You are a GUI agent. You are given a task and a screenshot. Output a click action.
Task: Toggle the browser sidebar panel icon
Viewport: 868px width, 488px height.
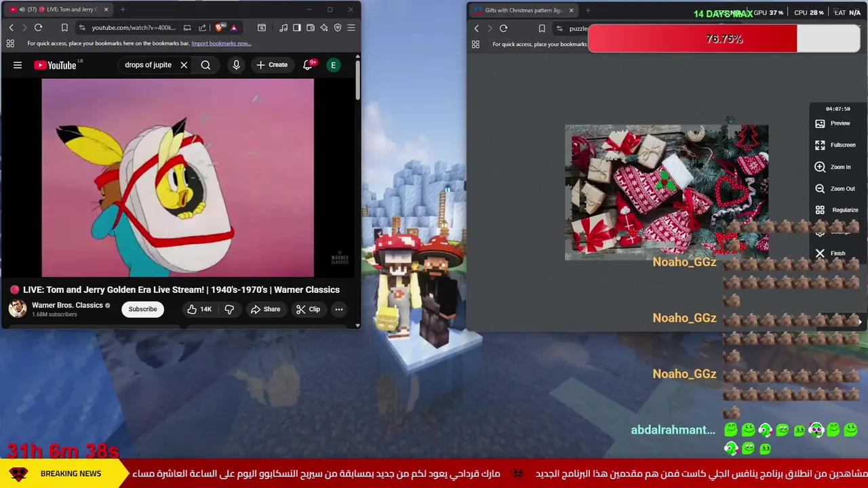point(296,28)
